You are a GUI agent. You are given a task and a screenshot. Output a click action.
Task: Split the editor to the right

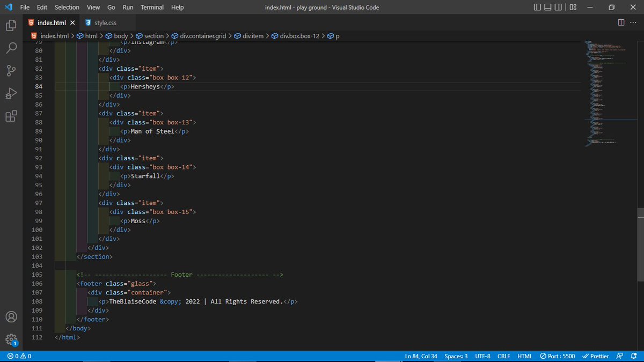click(621, 23)
